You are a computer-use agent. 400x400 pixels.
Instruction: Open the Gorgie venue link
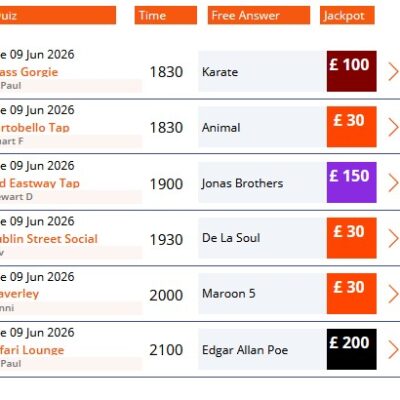coord(29,72)
